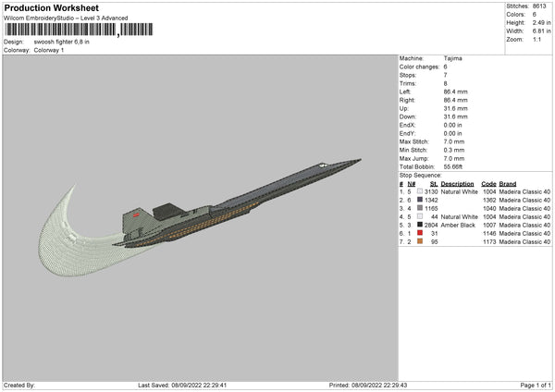Screen dimensions: 555x392
Task: Select "Amber Black" description in row 5
Action: (x=458, y=225)
